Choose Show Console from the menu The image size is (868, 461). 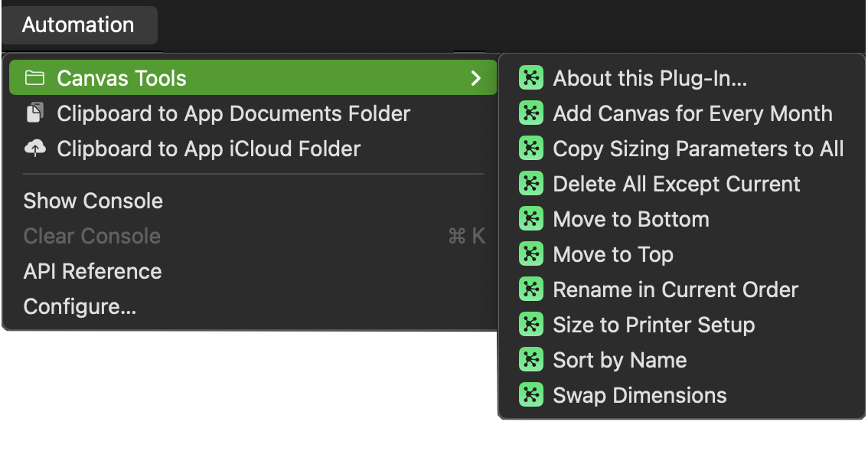coord(93,201)
